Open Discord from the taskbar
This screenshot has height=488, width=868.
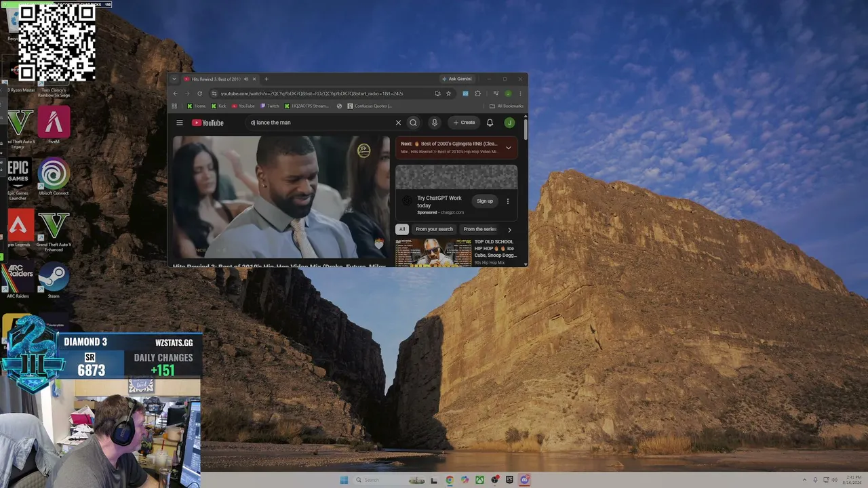pos(524,480)
